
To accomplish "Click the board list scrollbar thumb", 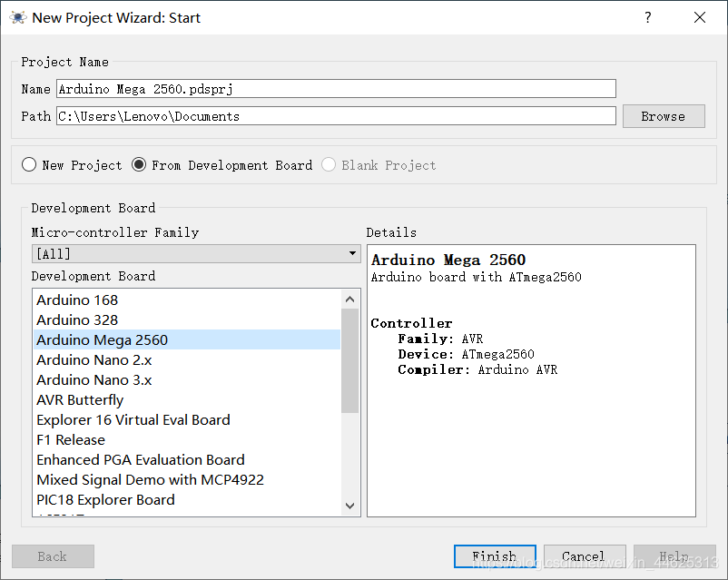I will [350, 361].
